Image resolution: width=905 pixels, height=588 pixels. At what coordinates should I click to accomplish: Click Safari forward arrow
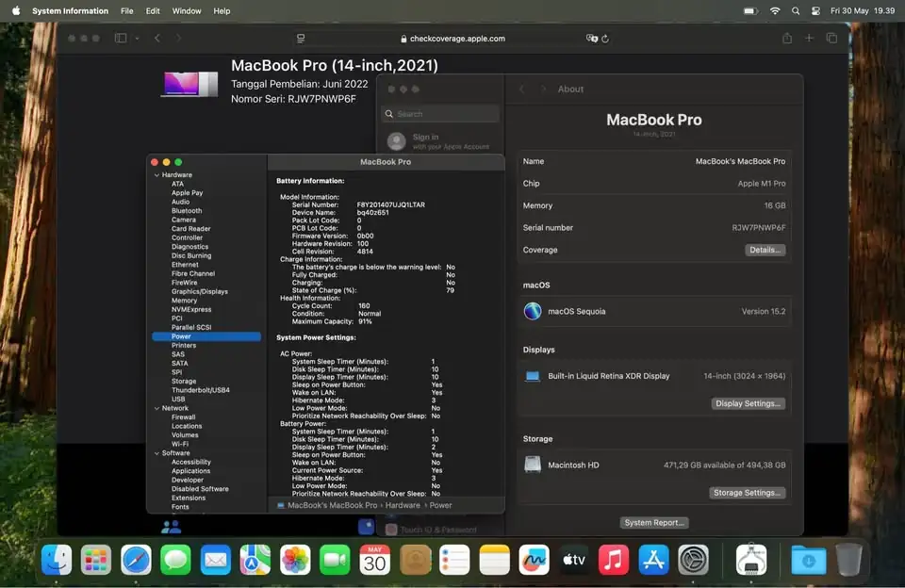click(178, 38)
